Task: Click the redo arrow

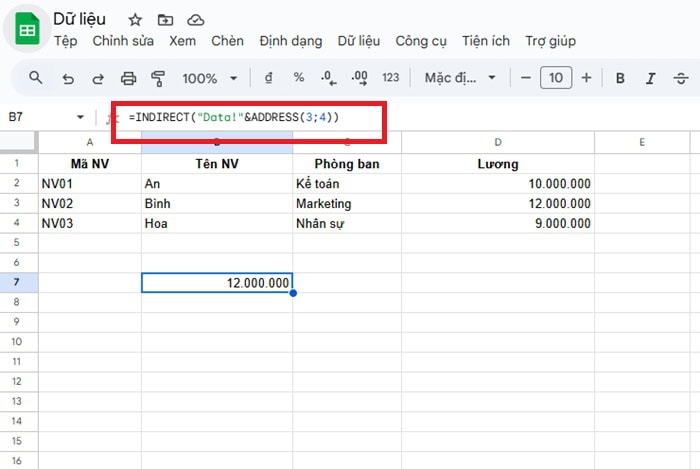Action: pyautogui.click(x=98, y=78)
